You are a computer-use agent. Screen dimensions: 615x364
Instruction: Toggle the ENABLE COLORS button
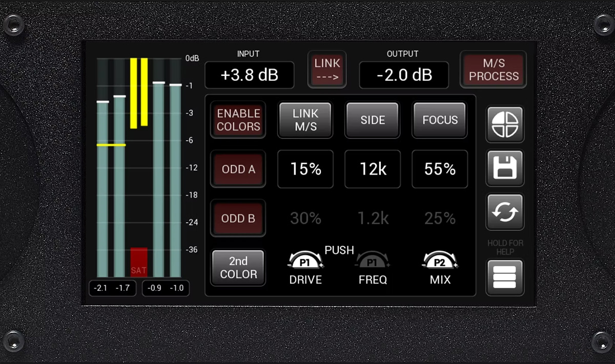pos(238,120)
